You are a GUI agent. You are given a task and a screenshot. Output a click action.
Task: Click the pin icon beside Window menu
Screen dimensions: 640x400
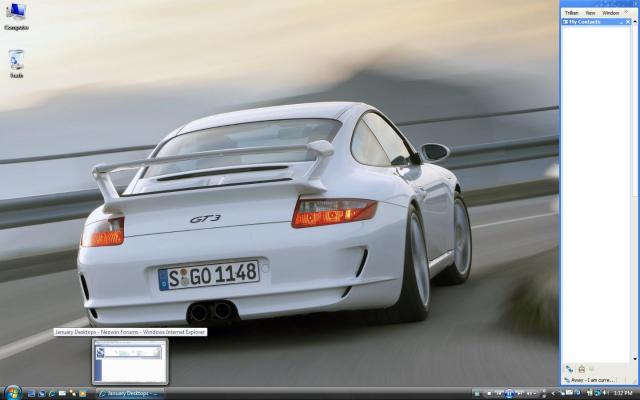[627, 13]
